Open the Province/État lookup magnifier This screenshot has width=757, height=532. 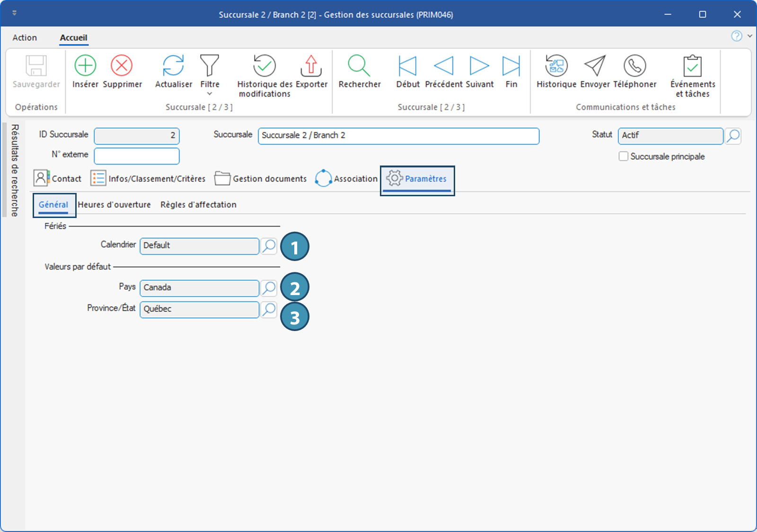(x=269, y=309)
